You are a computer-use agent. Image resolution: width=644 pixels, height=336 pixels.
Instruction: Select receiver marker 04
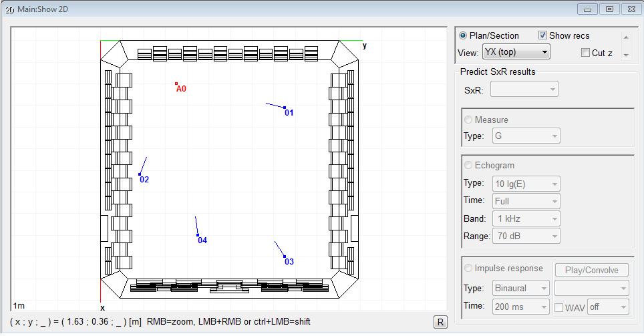198,235
